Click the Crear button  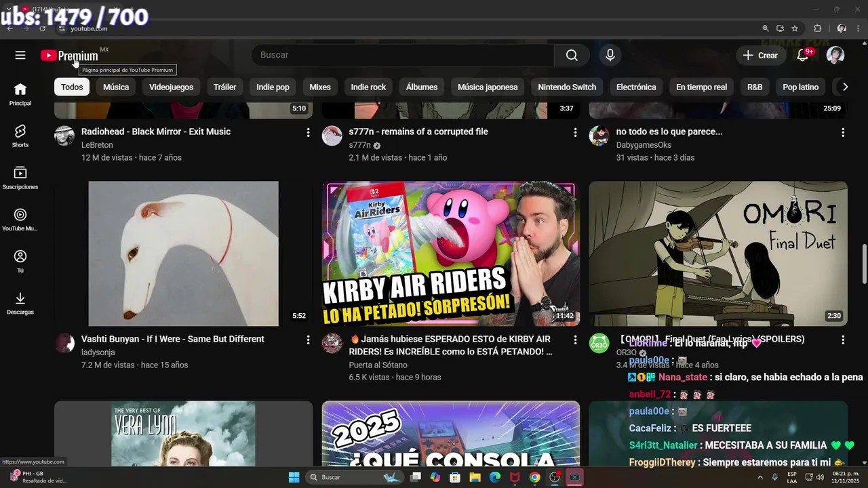click(x=760, y=55)
